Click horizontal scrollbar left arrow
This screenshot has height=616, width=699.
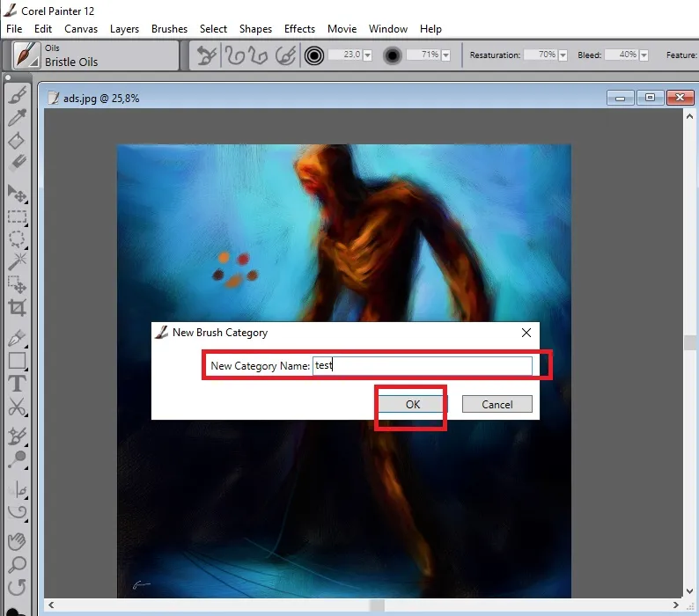pos(51,605)
